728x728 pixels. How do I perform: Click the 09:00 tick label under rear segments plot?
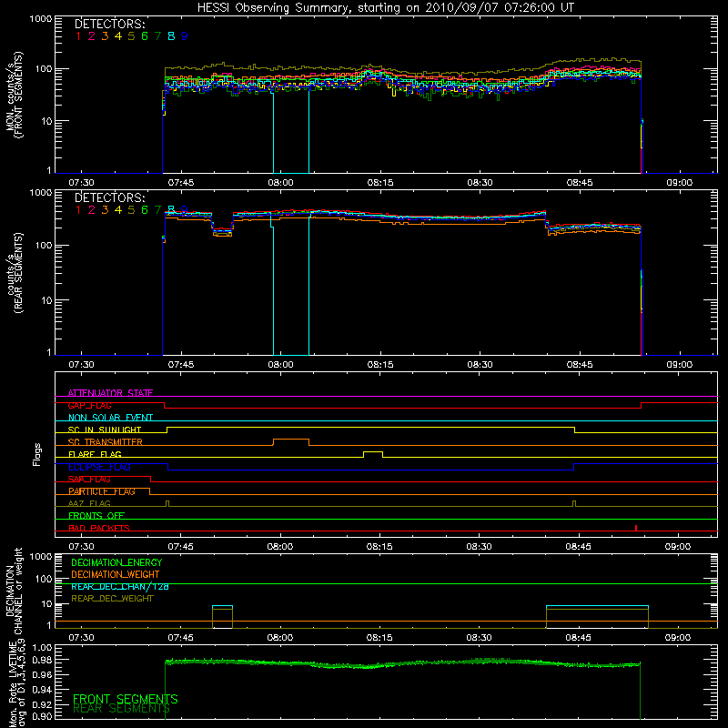coord(679,365)
